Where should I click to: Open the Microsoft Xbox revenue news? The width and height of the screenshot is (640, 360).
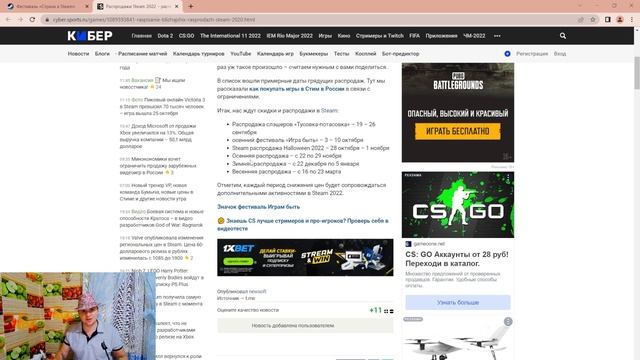point(159,136)
